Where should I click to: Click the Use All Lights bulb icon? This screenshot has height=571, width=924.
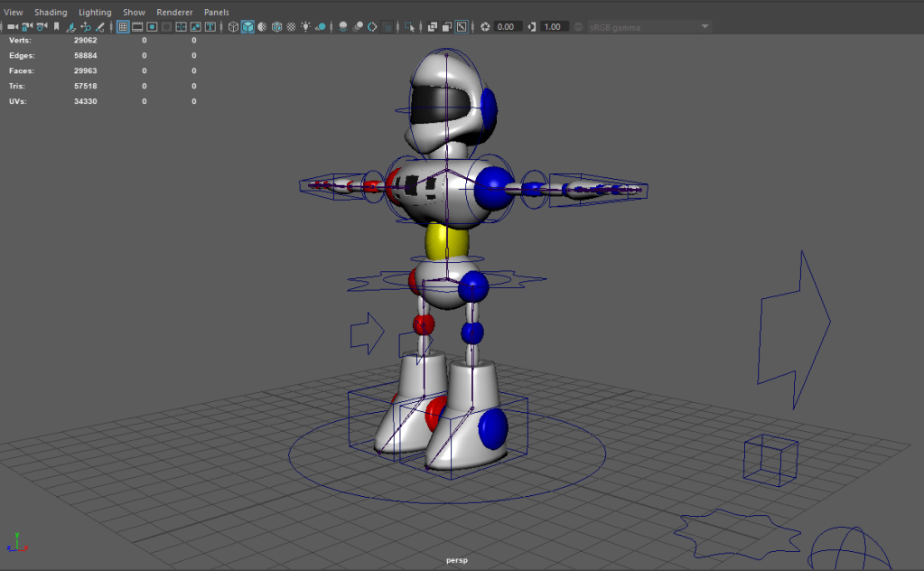coord(305,27)
